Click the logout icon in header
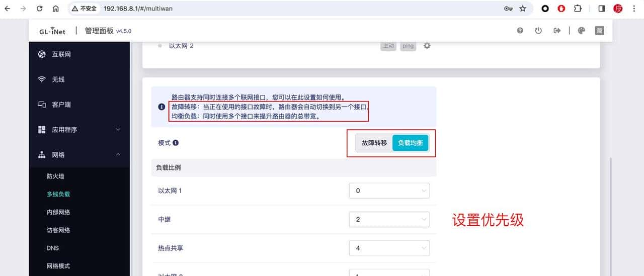Image resolution: width=644 pixels, height=276 pixels. (557, 31)
